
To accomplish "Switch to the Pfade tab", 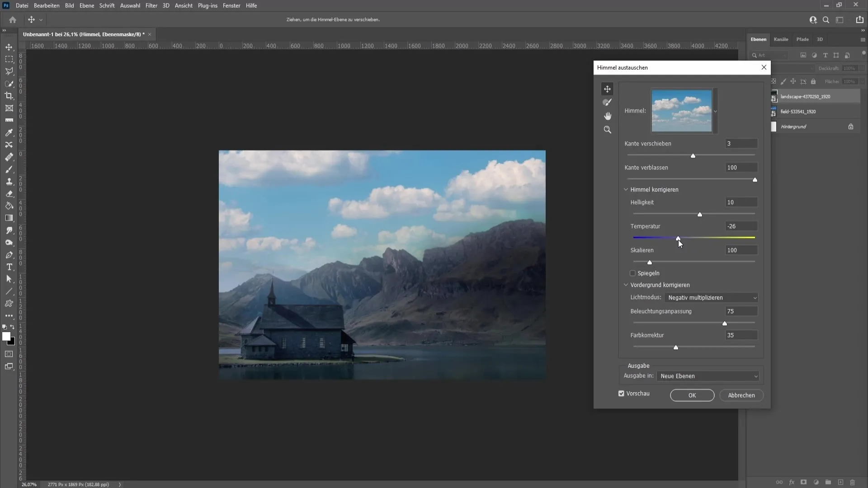I will pyautogui.click(x=802, y=39).
